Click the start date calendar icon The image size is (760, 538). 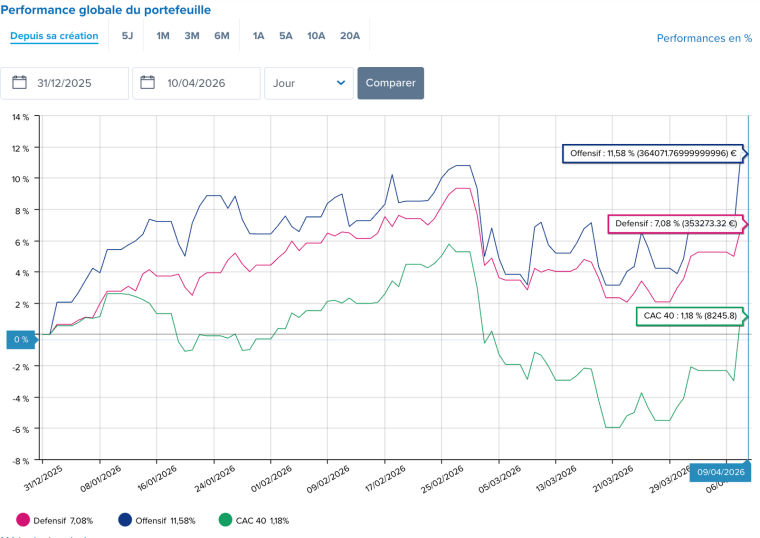(19, 83)
